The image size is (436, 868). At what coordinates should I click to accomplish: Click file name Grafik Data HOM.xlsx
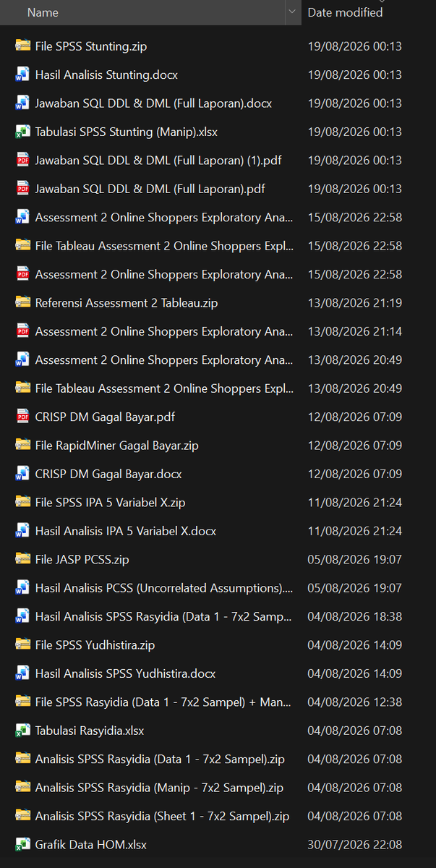coord(91,844)
